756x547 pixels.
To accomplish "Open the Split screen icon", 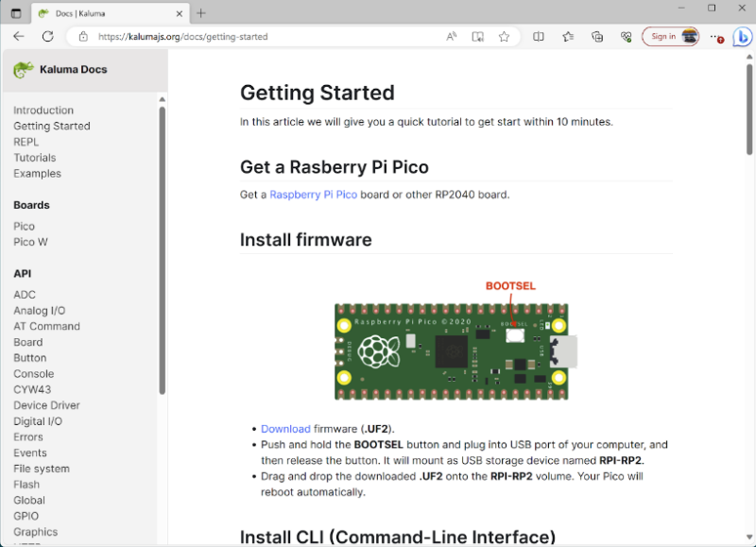I will [539, 36].
